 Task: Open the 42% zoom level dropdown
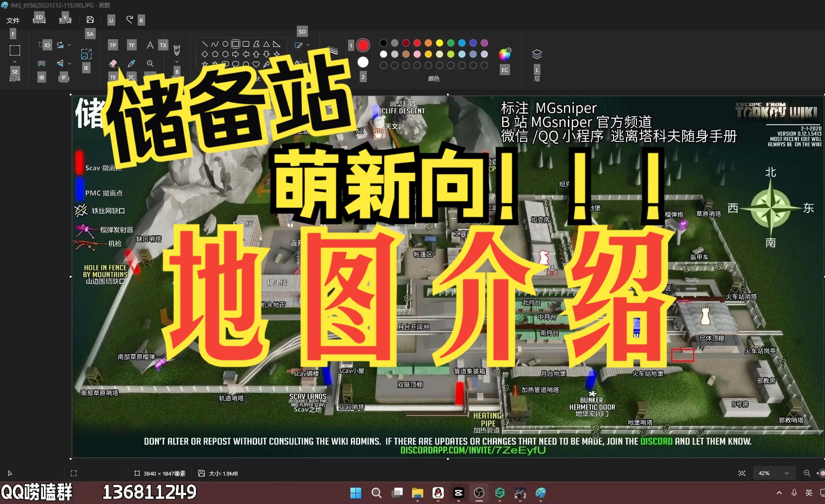coord(774,473)
